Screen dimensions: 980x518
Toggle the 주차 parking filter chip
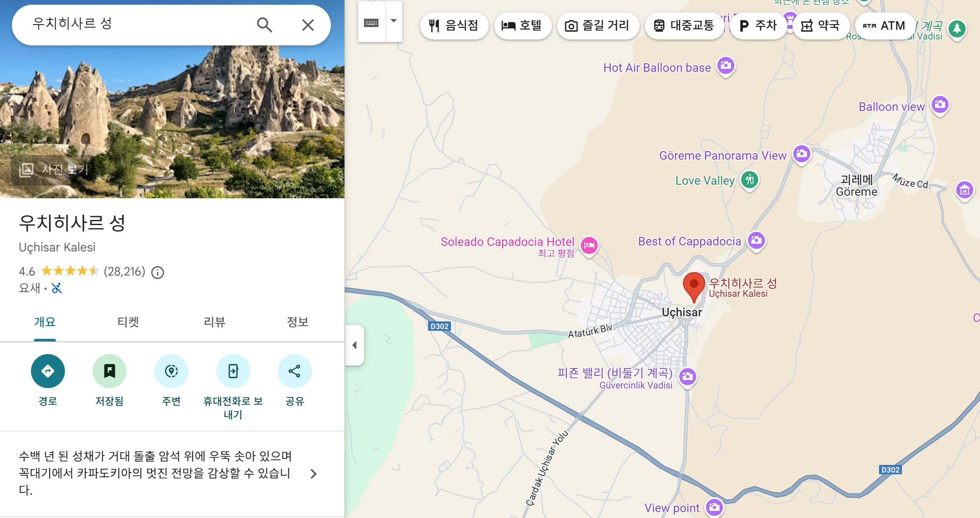(758, 25)
